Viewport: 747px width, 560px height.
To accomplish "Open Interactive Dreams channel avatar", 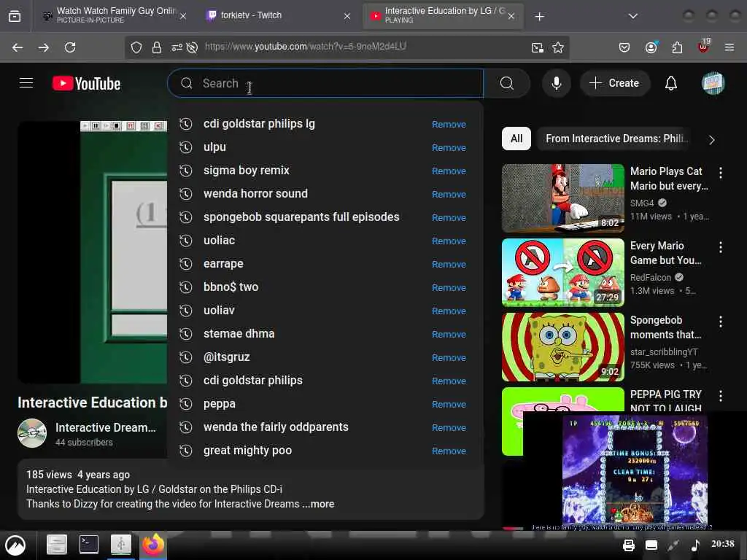I will [x=32, y=433].
